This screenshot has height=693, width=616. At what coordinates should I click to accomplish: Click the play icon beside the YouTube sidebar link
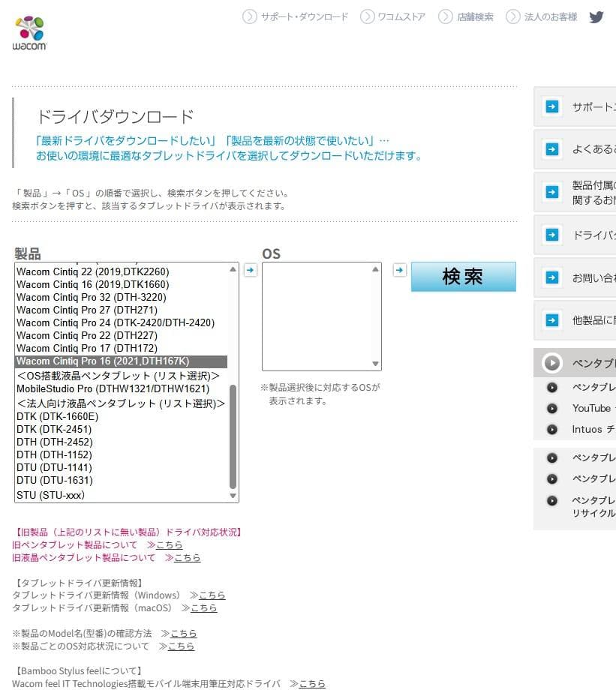pyautogui.click(x=552, y=408)
